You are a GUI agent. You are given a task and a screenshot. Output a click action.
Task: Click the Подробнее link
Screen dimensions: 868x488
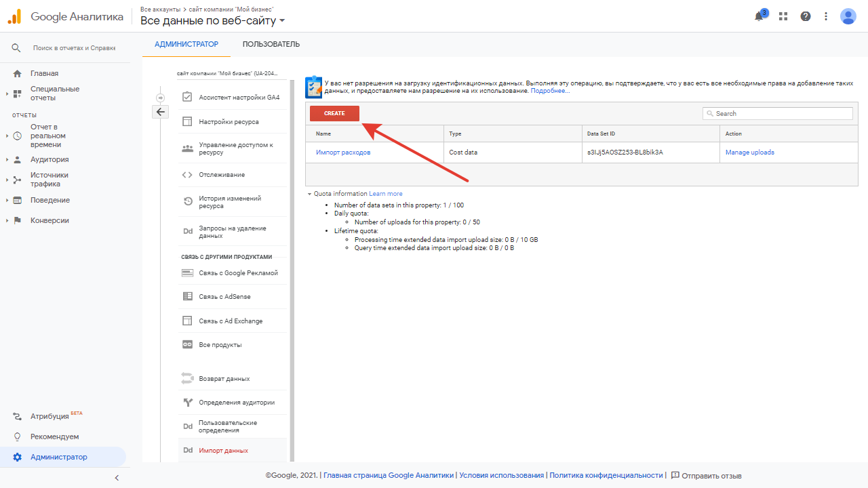pos(550,91)
